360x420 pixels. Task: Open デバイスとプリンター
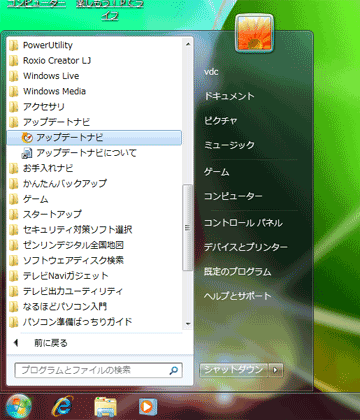[246, 247]
